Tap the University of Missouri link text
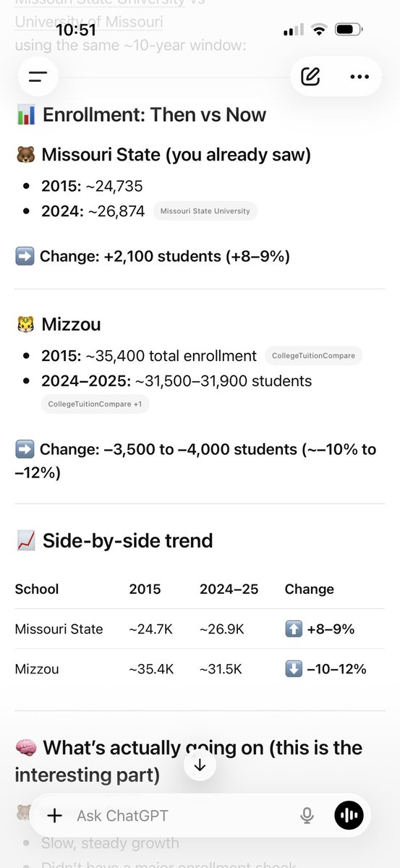This screenshot has width=400, height=868. click(89, 22)
